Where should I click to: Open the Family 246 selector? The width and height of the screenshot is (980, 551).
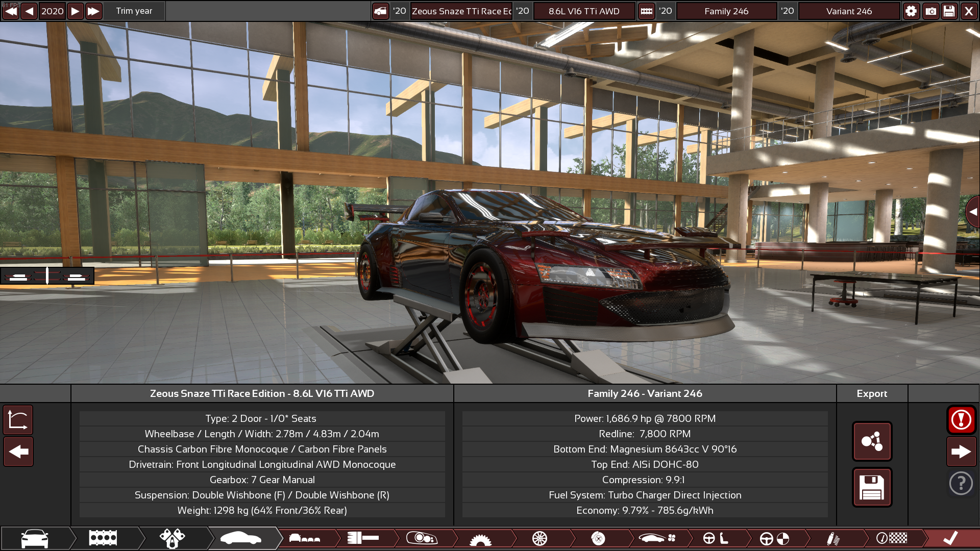coord(726,11)
